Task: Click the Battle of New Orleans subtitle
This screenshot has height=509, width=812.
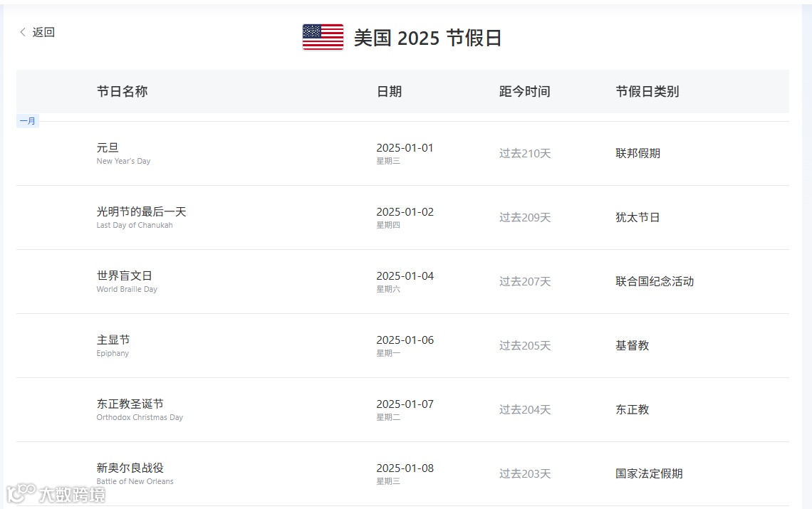Action: 135,481
